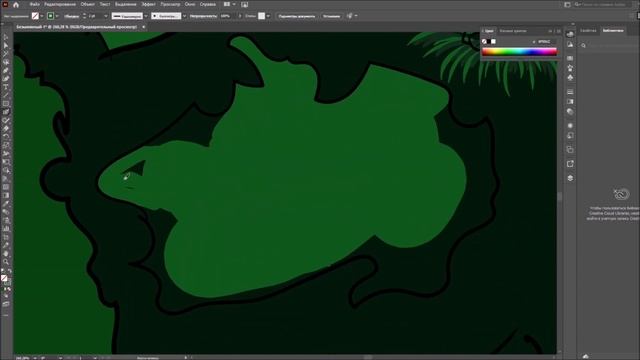Screen dimensions: 640x360
Task: Select the Selection arrow tool
Action: pos(6,38)
